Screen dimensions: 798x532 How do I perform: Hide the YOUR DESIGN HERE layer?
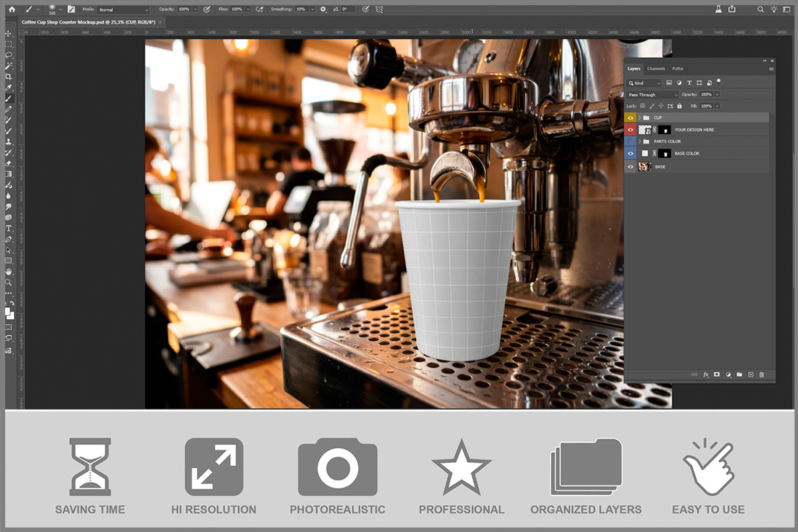tap(630, 130)
